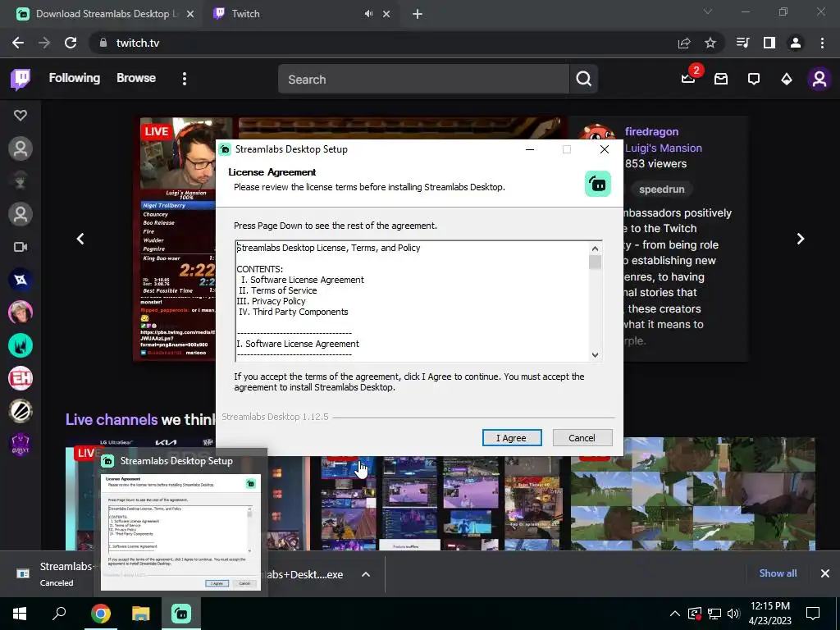Open the Twitch More three-dots menu
This screenshot has width=840, height=630.
point(185,79)
